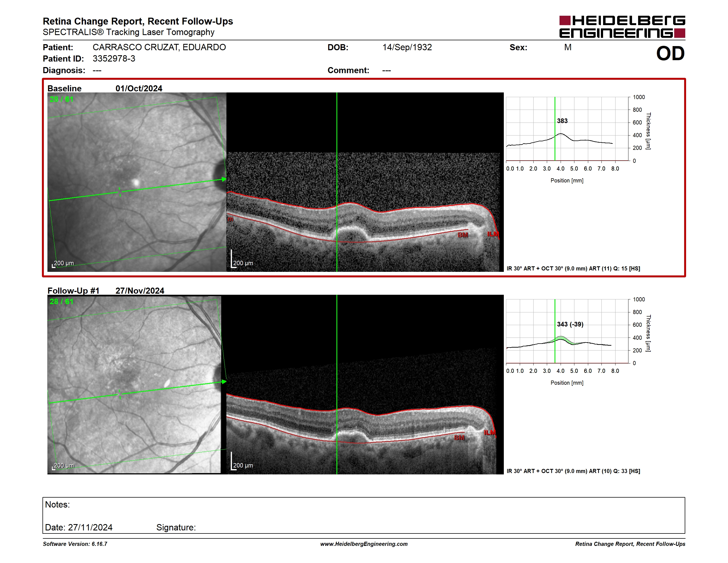Viewport: 728px width, 563px height.
Task: Click the '200 µm' scale label on baseline OCT
Action: point(243,263)
